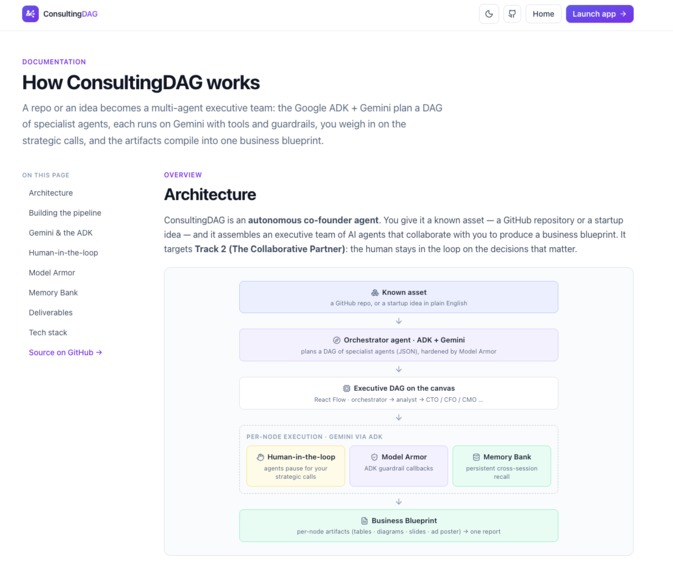Click PER-NODE EXECUTION · GEMINI VIA ADK label
Screen dimensions: 673x573
tap(314, 437)
